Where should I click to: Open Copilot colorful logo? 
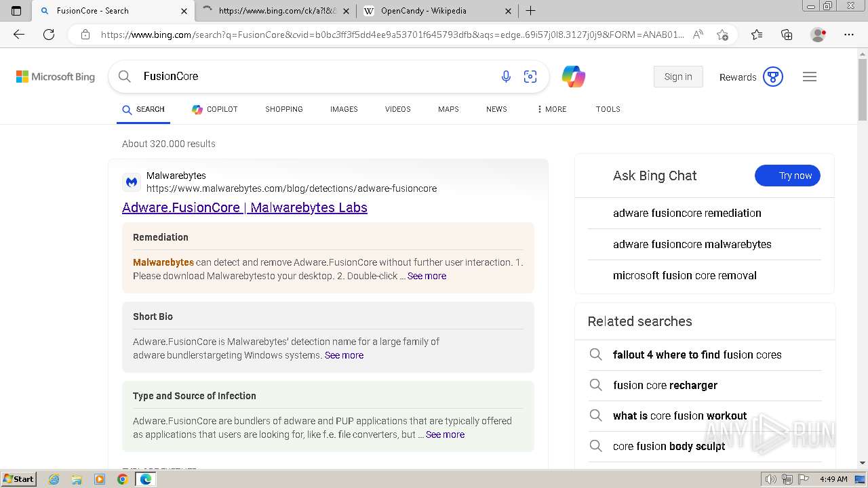coord(574,77)
